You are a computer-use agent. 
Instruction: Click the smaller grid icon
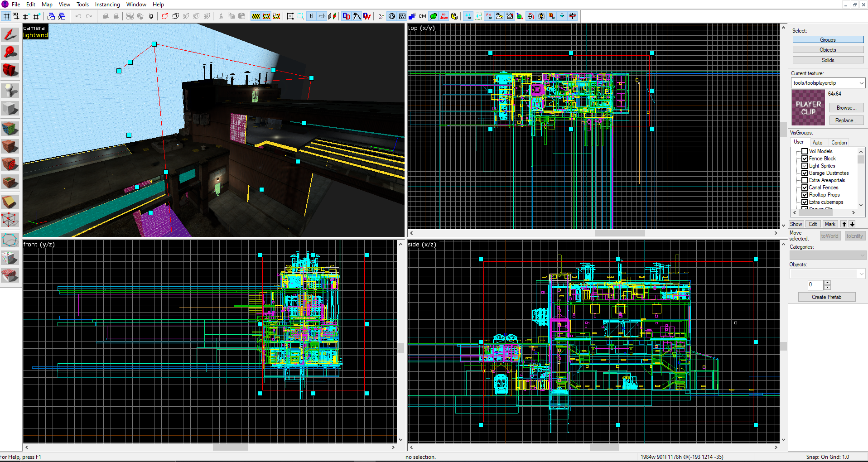[26, 16]
